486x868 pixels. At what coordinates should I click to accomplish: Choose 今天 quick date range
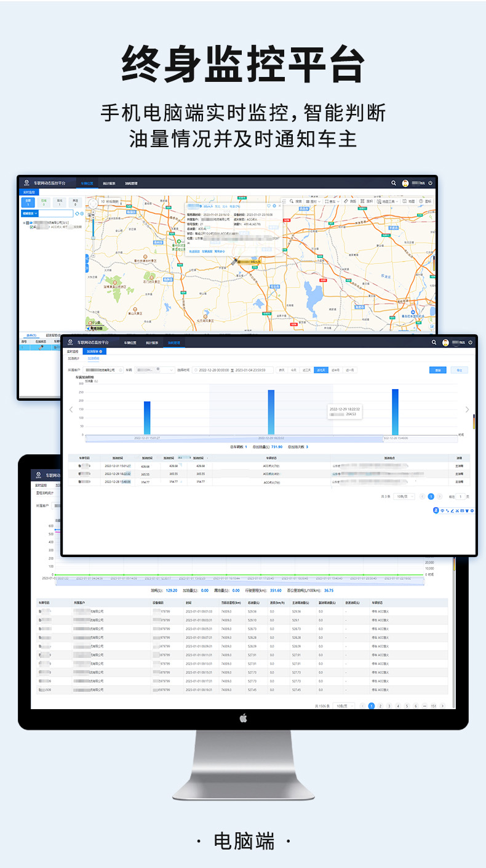click(x=294, y=370)
